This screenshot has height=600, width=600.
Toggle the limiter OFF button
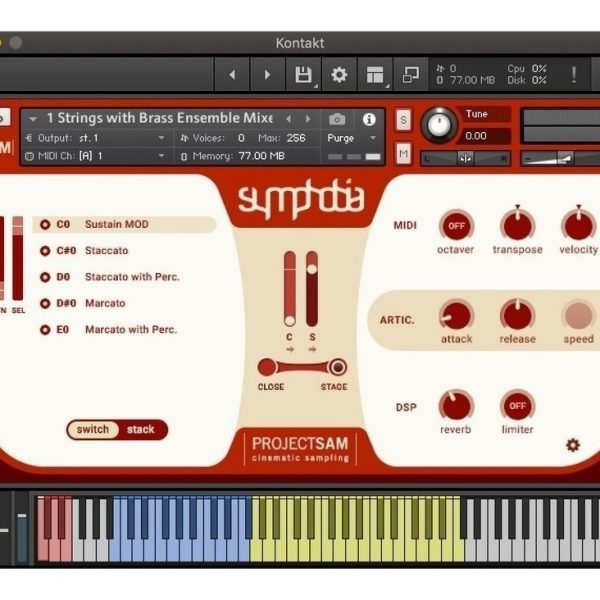(517, 406)
